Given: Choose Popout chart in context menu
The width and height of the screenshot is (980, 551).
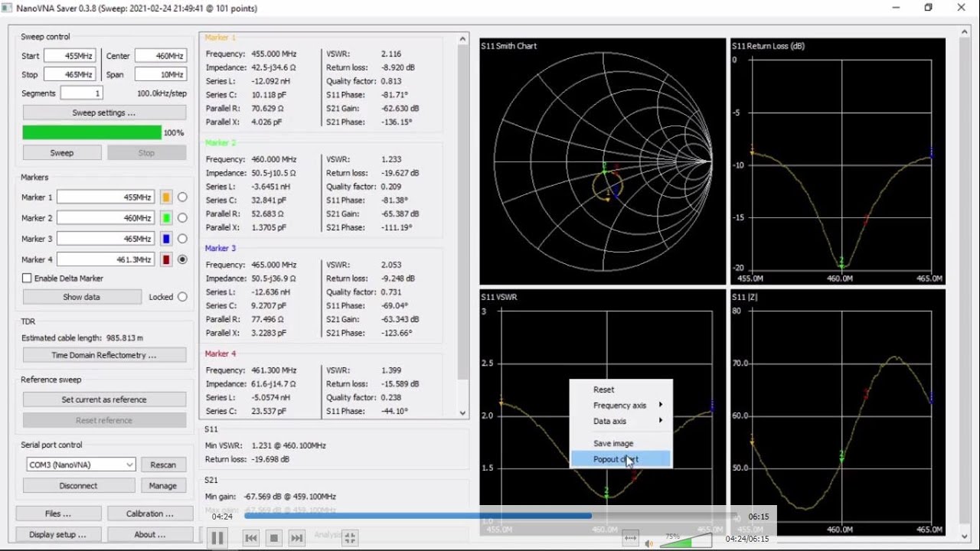Looking at the screenshot, I should coord(621,459).
